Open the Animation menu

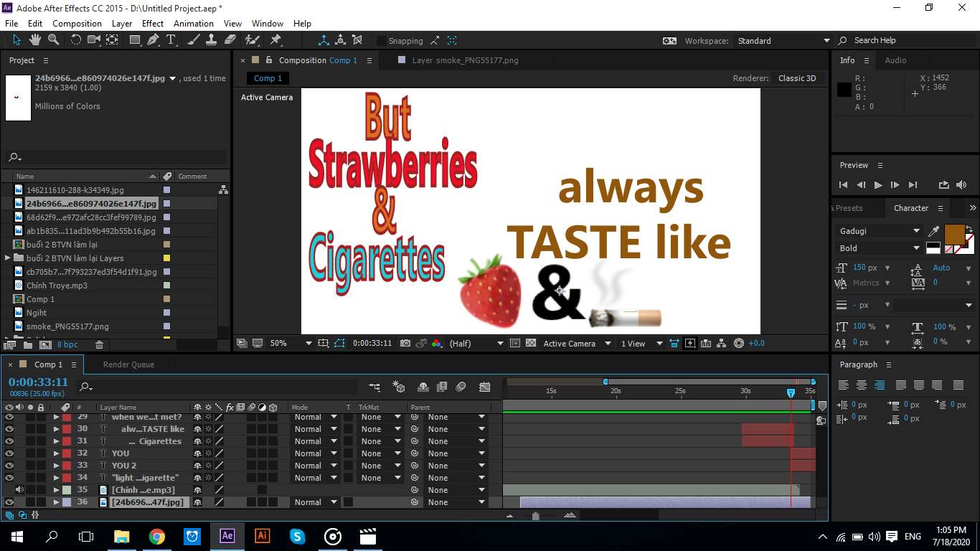pyautogui.click(x=194, y=24)
